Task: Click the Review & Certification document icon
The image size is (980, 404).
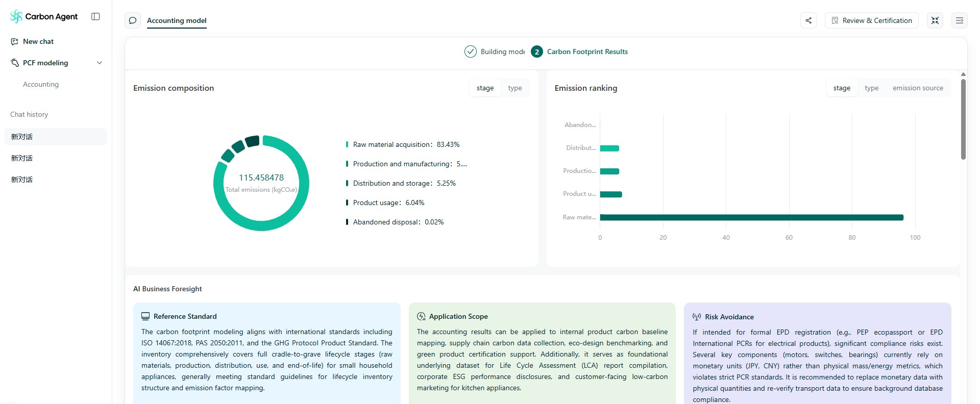Action: pos(835,20)
